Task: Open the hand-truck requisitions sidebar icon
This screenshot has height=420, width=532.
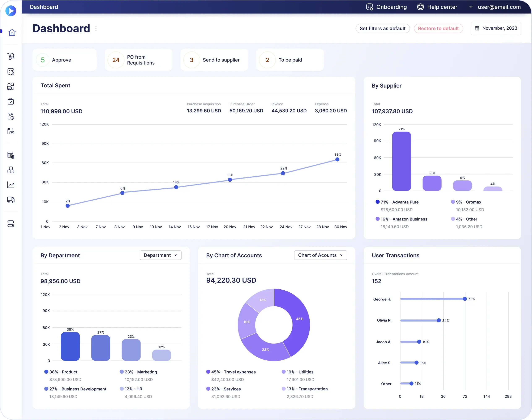Action: click(11, 56)
